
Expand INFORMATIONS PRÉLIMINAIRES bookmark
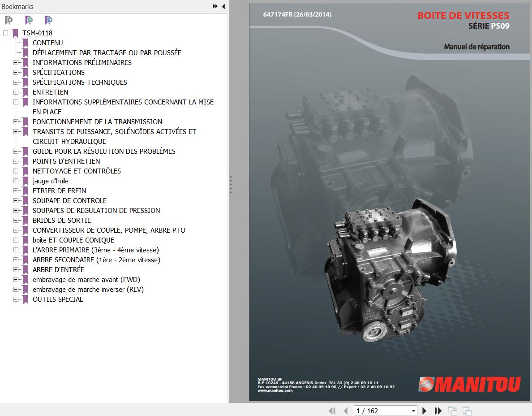point(16,62)
